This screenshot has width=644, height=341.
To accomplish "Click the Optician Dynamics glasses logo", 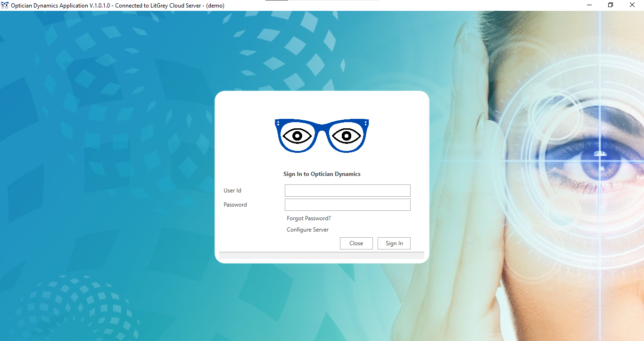I will 322,136.
